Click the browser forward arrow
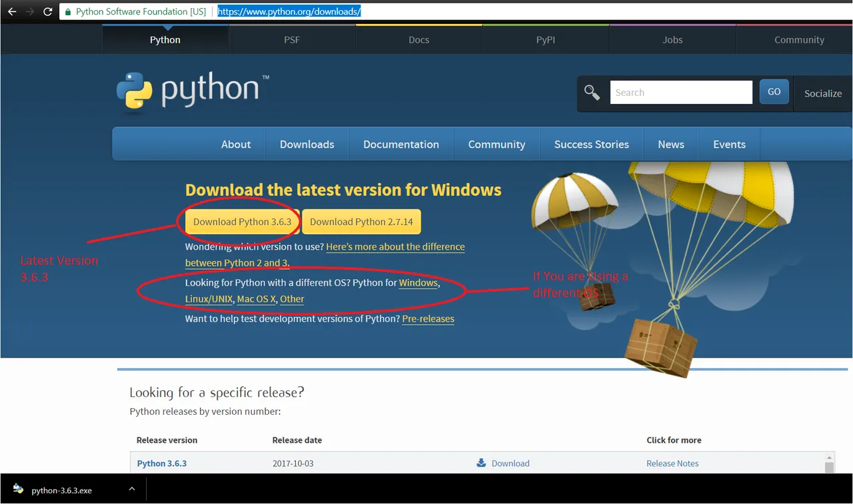 coord(29,11)
